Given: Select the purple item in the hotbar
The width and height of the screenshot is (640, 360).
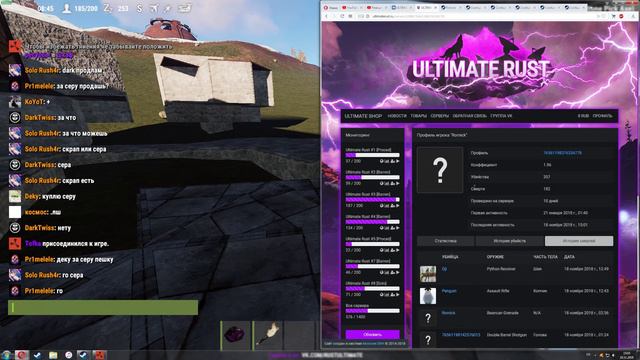Looking at the screenshot, I should tap(236, 335).
